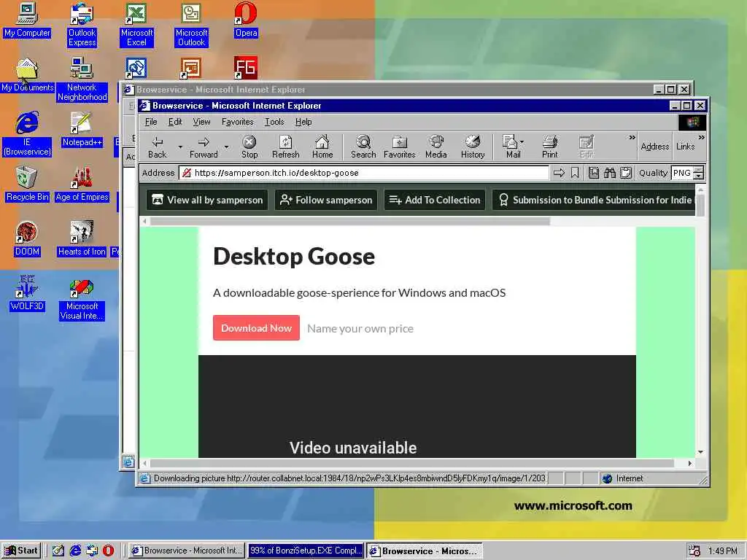Viewport: 747px width, 560px height.
Task: Click the Forward navigation button
Action: [x=204, y=147]
